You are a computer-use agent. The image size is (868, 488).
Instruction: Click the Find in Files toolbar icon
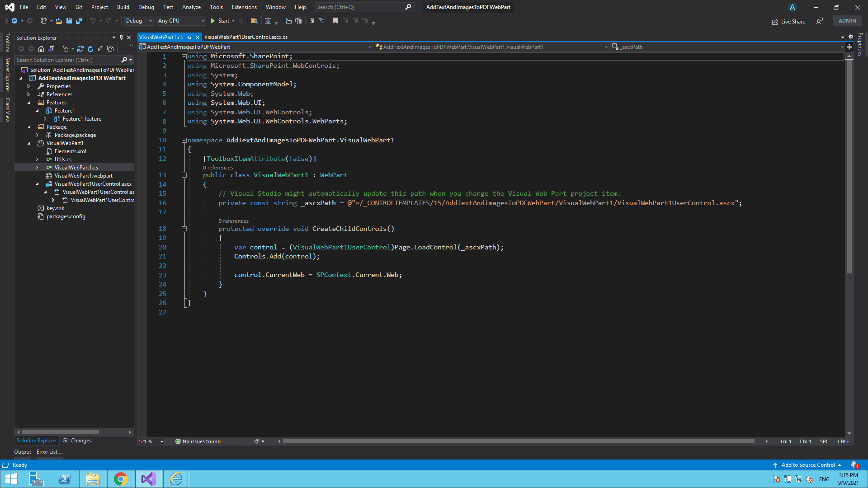(254, 21)
